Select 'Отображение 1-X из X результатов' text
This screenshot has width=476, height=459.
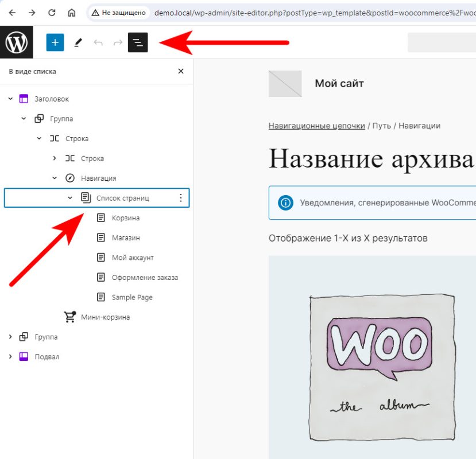point(348,238)
